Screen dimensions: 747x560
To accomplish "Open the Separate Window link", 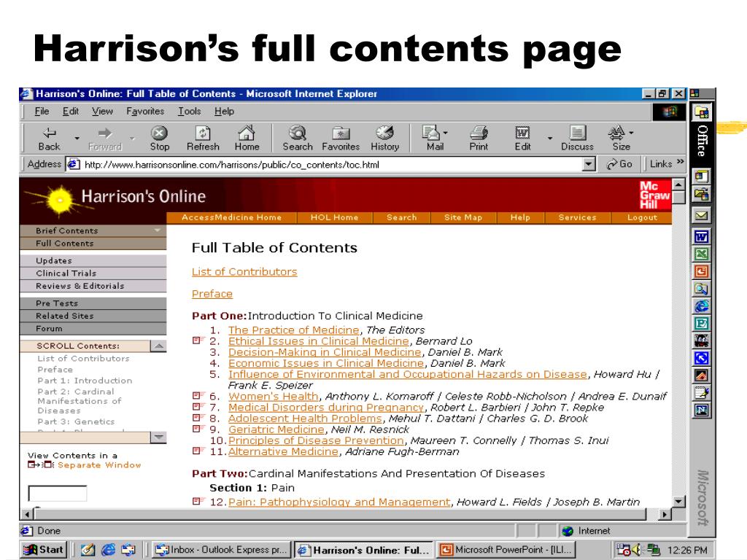I will coord(99,464).
